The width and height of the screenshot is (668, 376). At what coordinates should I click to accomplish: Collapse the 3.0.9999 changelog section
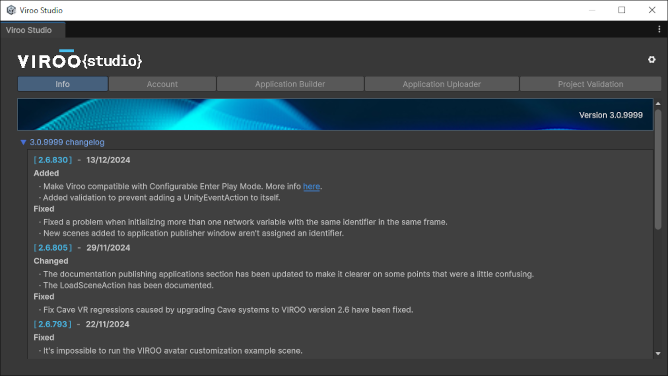[23, 142]
